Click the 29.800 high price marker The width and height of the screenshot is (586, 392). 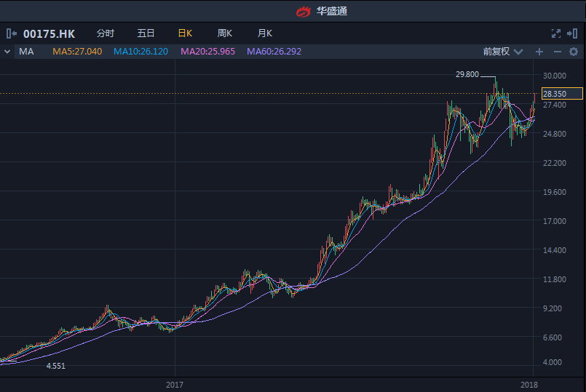tap(467, 74)
